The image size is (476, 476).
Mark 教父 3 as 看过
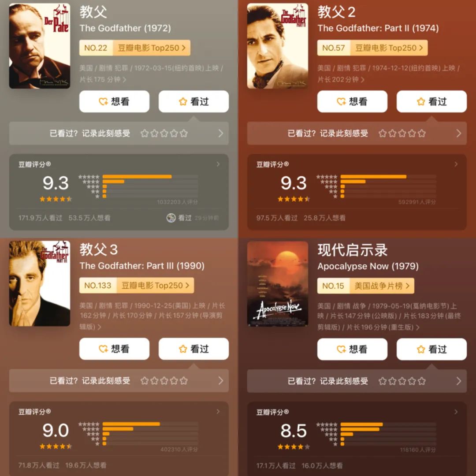tap(193, 349)
